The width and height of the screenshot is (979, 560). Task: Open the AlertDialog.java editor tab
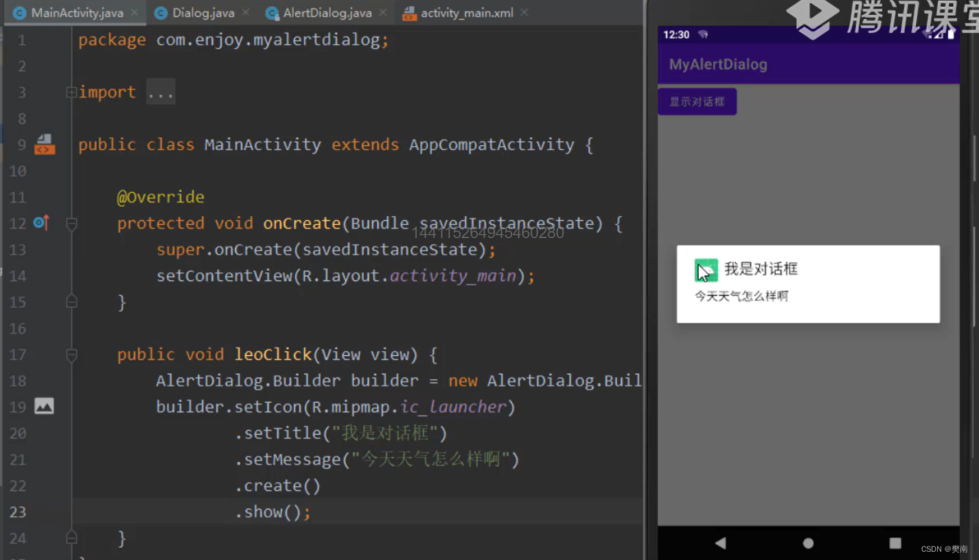(x=327, y=12)
